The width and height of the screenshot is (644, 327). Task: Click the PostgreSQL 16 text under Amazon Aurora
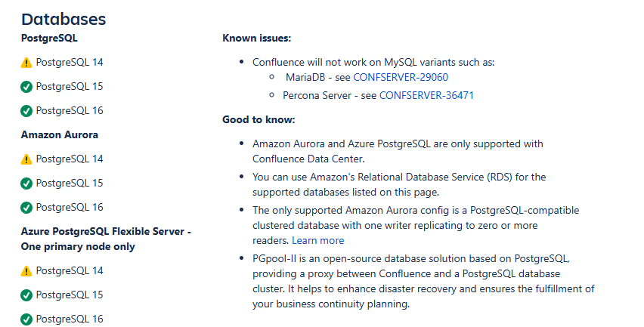[x=70, y=207]
